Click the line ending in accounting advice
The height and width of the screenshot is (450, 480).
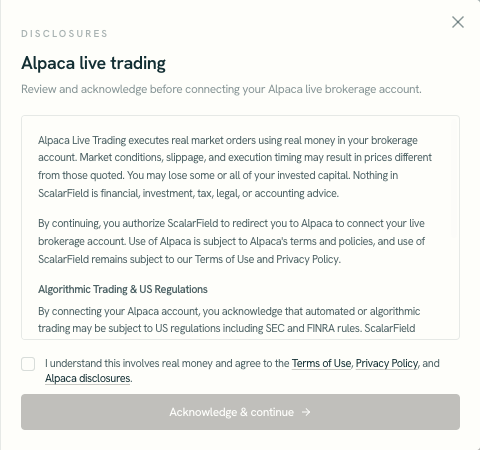click(188, 193)
